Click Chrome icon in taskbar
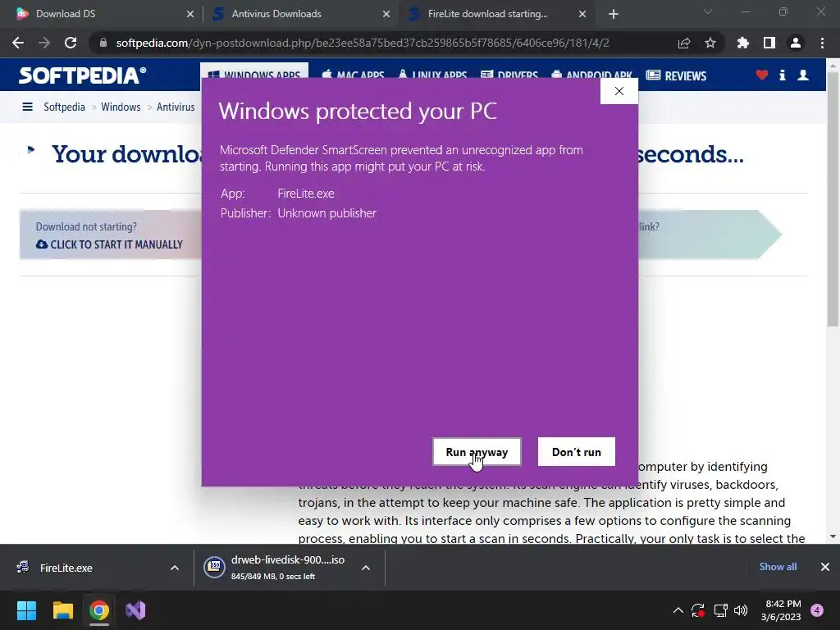The width and height of the screenshot is (840, 630). 99,610
